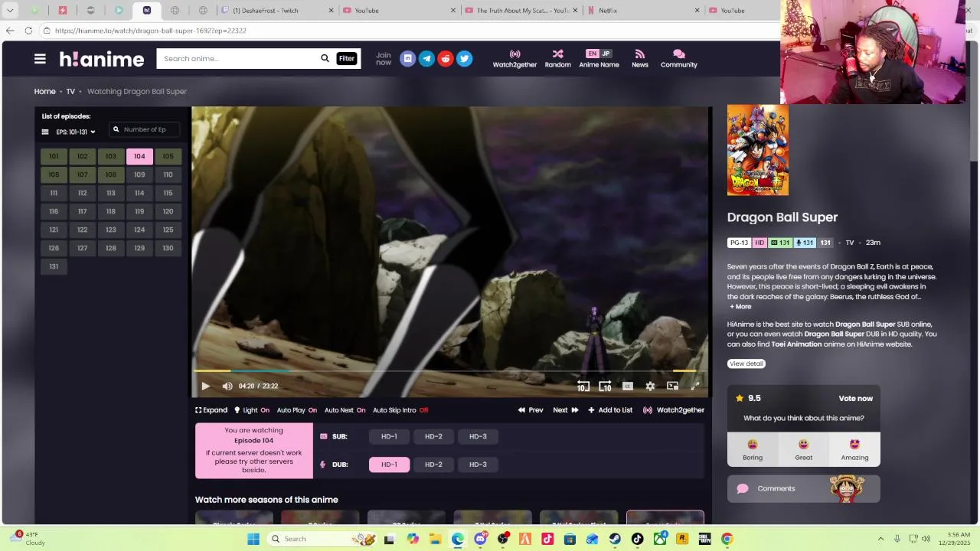The image size is (980, 551).
Task: Add this anime with Add to List
Action: pyautogui.click(x=610, y=410)
